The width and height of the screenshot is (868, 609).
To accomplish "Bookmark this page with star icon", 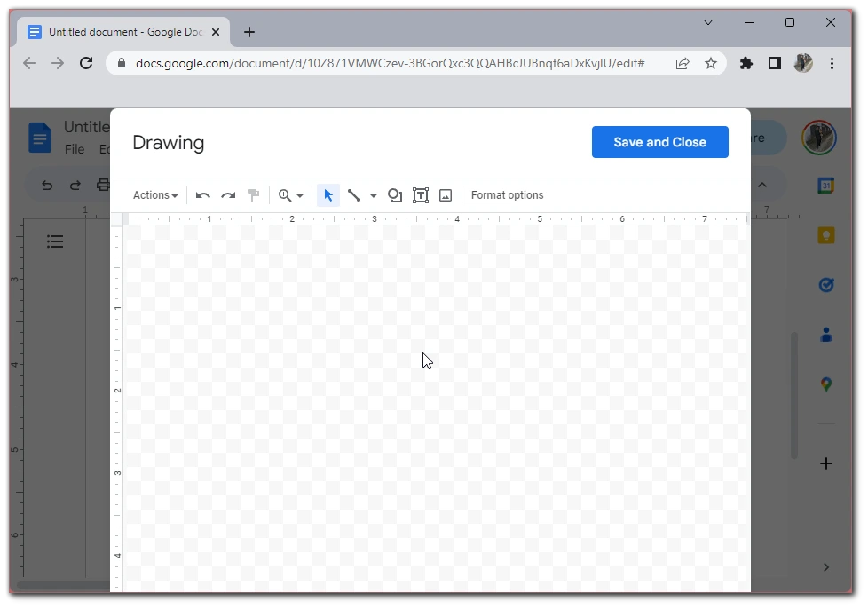I will (x=711, y=63).
